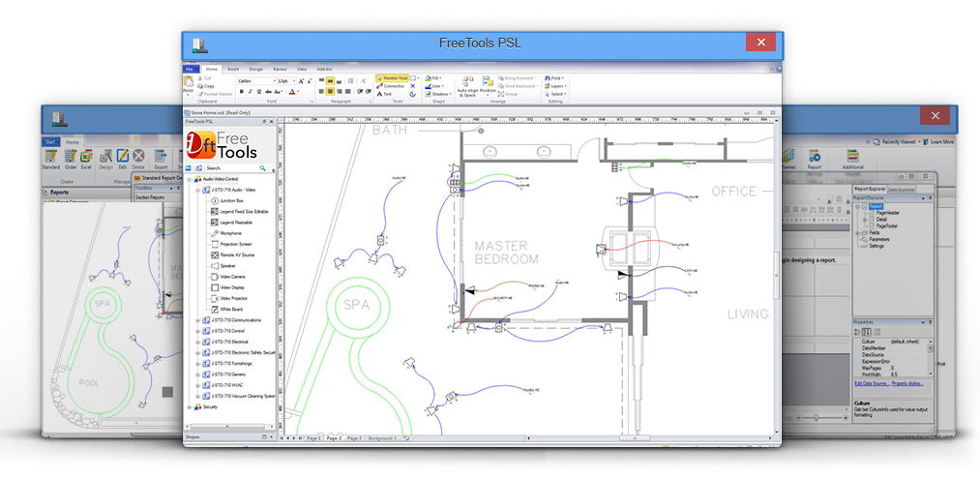Click the Shrink Font icon
Viewport: 980px width, 479px height.
point(310,81)
